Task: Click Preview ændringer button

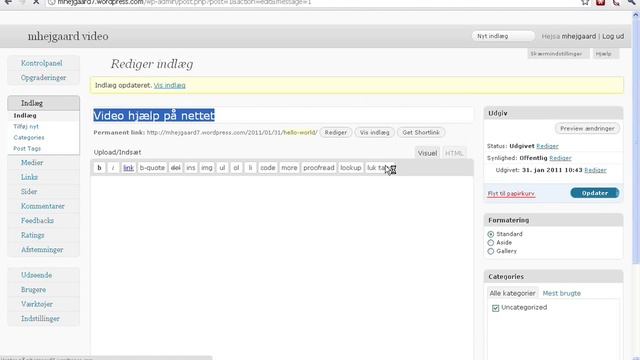Action: point(587,129)
